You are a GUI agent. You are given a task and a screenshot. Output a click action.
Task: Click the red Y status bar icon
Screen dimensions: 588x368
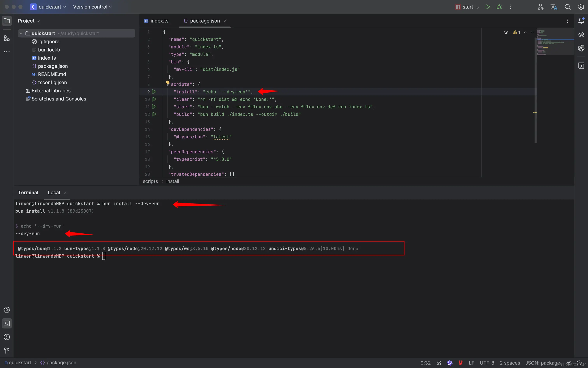click(x=460, y=363)
